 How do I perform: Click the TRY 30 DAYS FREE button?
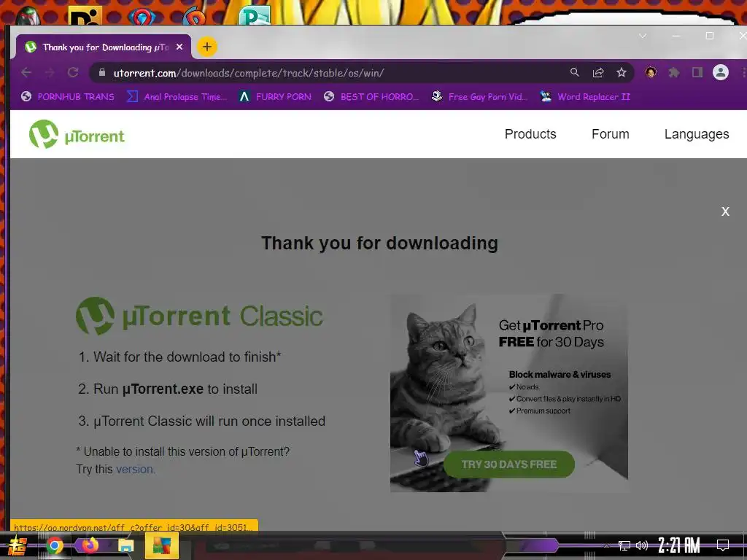508,464
